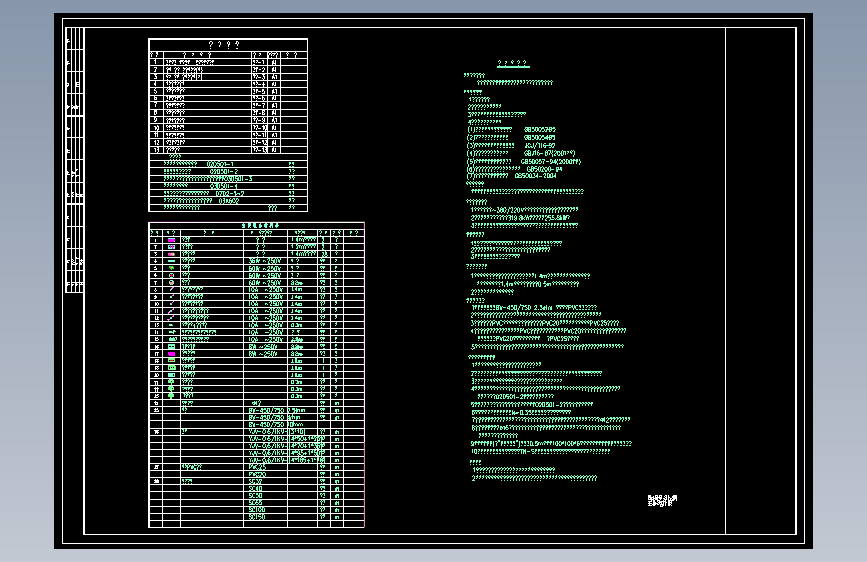867x562 pixels.
Task: Click the "BV-450/750 10mm" cable cell
Action: pos(275,425)
